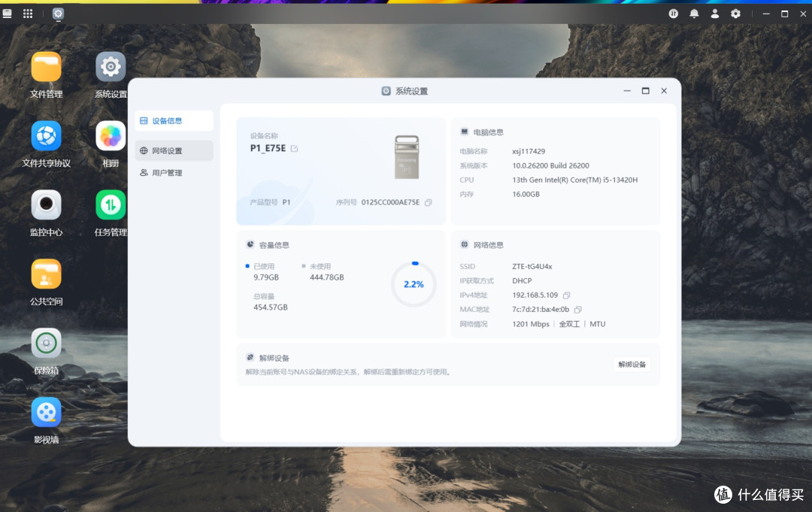Image resolution: width=812 pixels, height=512 pixels.
Task: Click the total capacity 454.57GB
Action: coord(271,308)
